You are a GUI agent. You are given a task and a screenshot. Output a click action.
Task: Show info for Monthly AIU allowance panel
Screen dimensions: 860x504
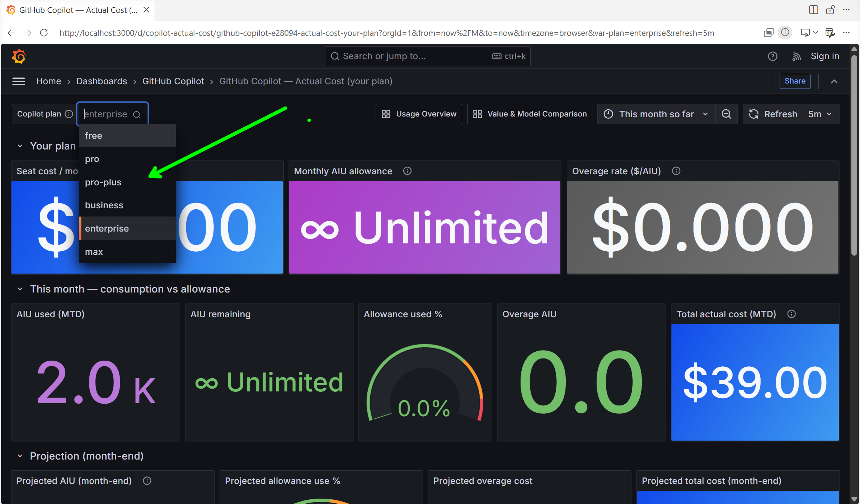pos(407,171)
